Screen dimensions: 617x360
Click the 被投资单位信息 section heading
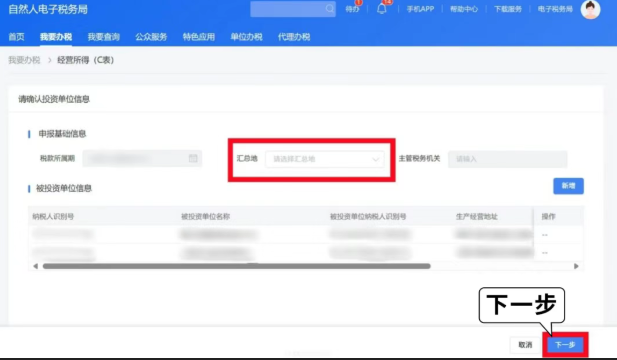64,188
